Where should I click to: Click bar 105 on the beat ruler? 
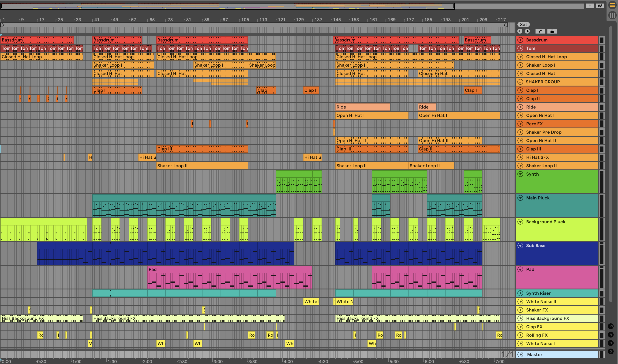245,20
